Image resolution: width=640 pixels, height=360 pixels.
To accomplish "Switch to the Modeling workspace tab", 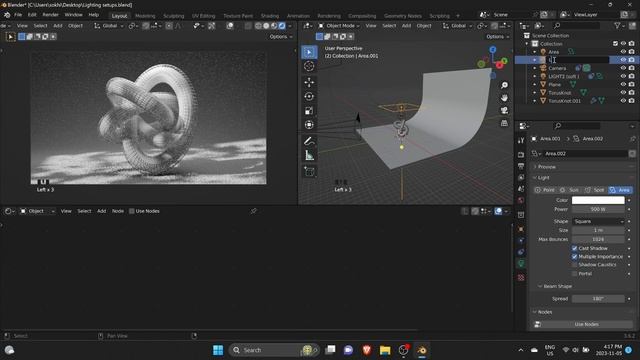I will [145, 16].
